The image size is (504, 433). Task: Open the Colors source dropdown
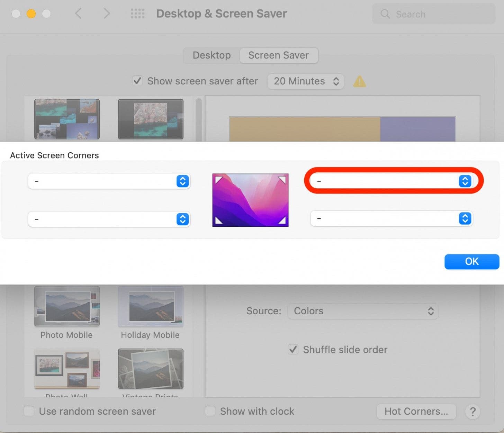362,311
